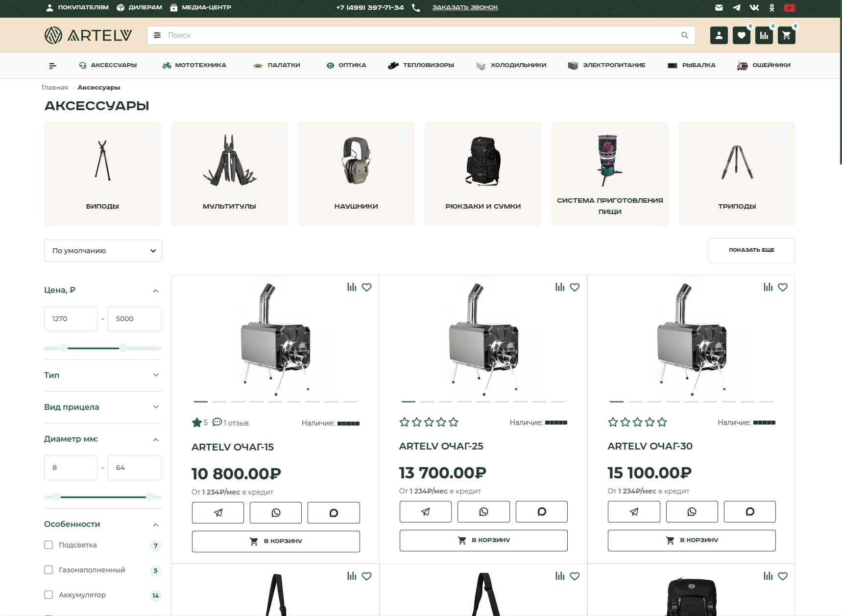The image size is (842, 616).
Task: Enable the Аккумулятор checkbox
Action: point(48,595)
